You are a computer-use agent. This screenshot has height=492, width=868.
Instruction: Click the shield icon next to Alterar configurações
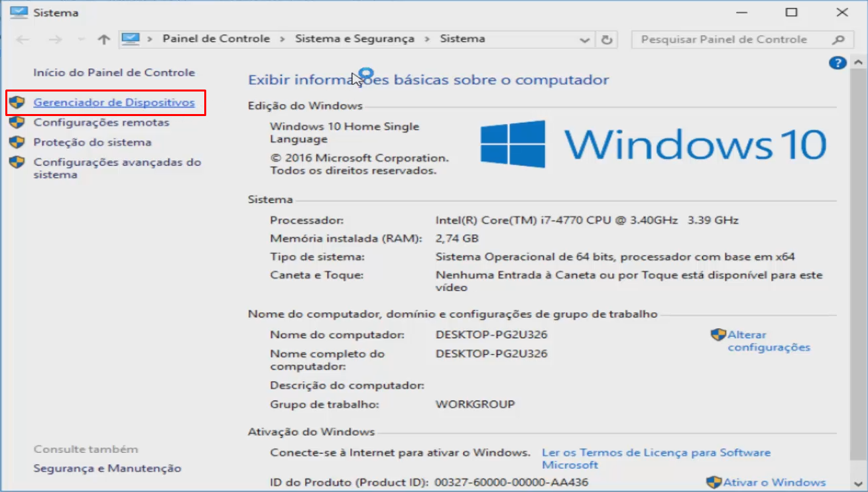point(719,335)
